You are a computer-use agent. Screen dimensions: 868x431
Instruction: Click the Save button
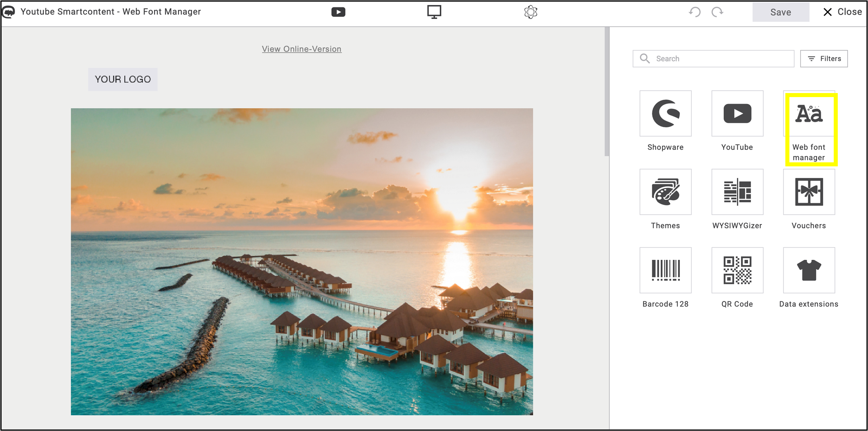781,12
